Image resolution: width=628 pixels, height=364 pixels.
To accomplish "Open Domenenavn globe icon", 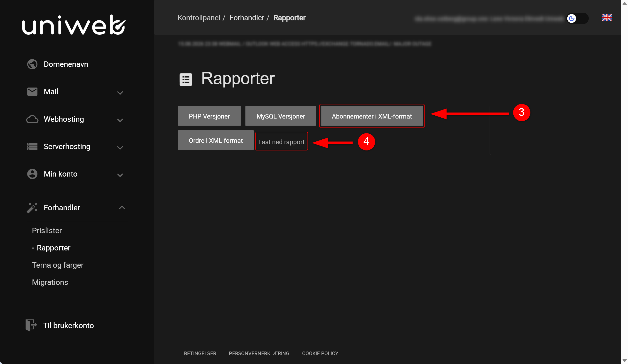I will (32, 64).
